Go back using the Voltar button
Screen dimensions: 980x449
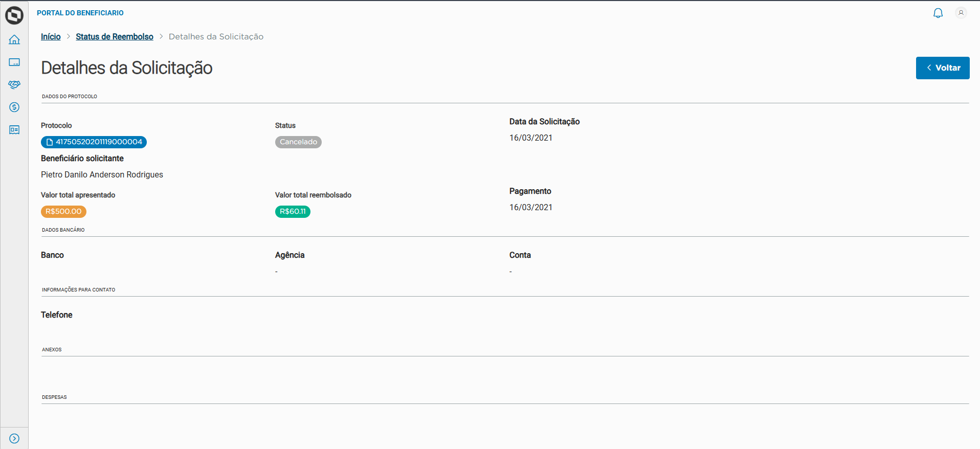pyautogui.click(x=943, y=68)
